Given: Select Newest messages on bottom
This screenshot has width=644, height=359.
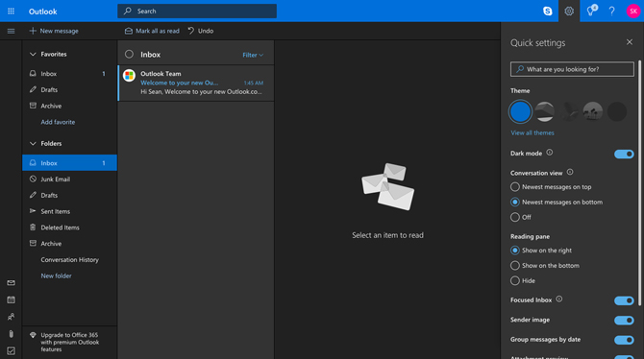Looking at the screenshot, I should (x=557, y=202).
